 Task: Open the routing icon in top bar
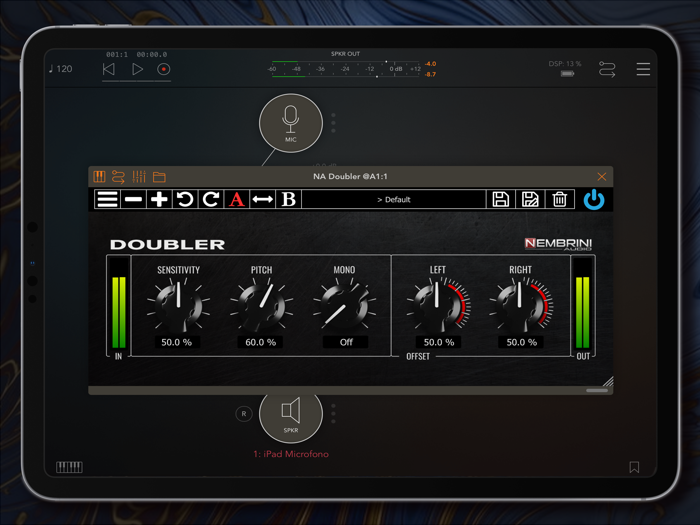[x=607, y=69]
